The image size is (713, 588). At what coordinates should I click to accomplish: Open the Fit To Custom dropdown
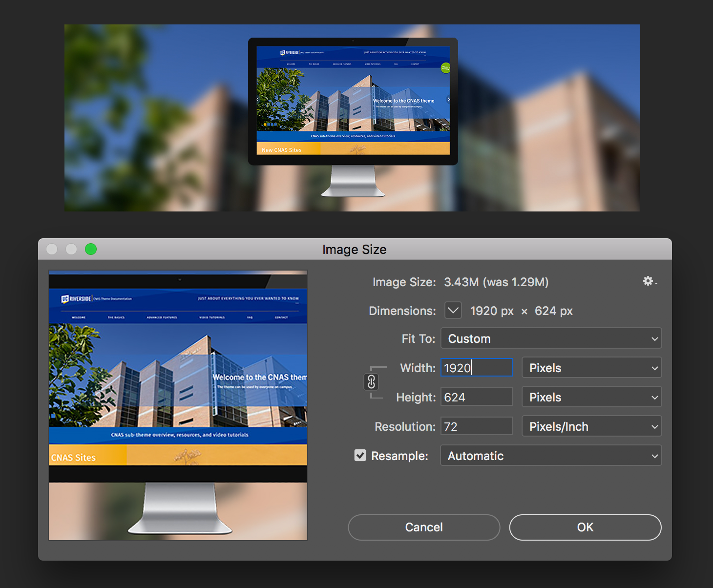(551, 338)
